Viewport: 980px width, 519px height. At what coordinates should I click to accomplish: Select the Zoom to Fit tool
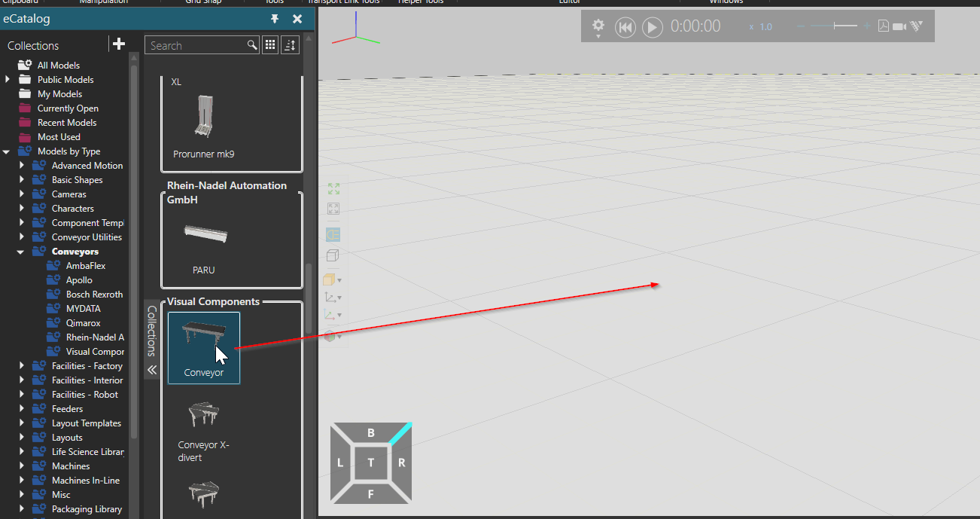point(333,188)
